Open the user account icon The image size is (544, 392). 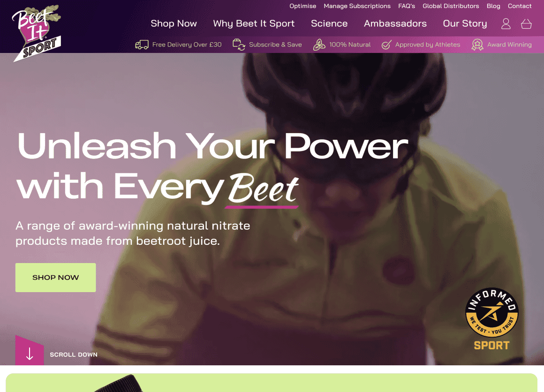pyautogui.click(x=506, y=23)
